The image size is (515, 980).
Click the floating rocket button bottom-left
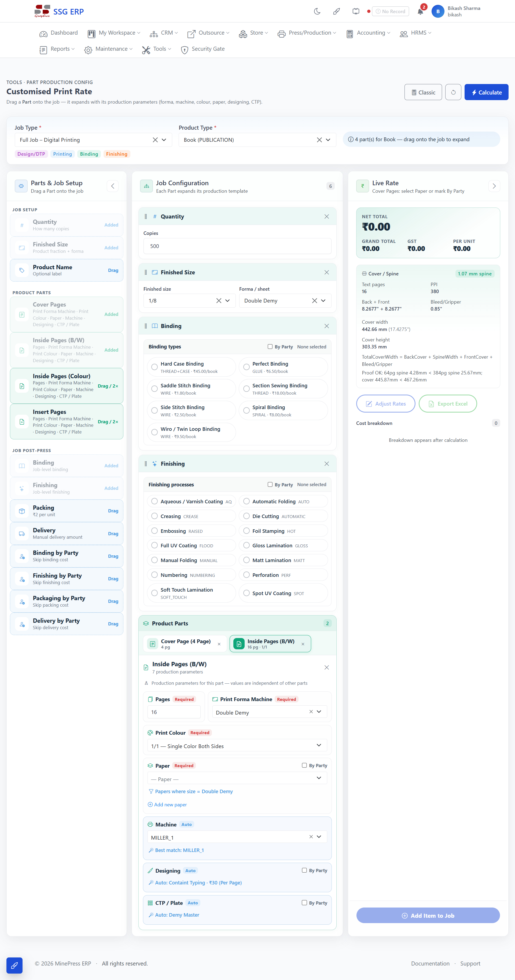click(14, 965)
